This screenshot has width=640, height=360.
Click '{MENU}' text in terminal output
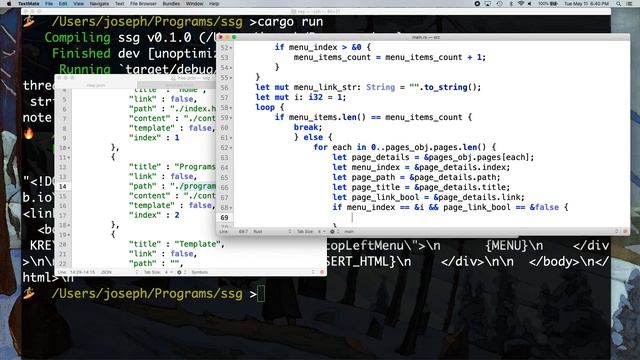pos(507,246)
